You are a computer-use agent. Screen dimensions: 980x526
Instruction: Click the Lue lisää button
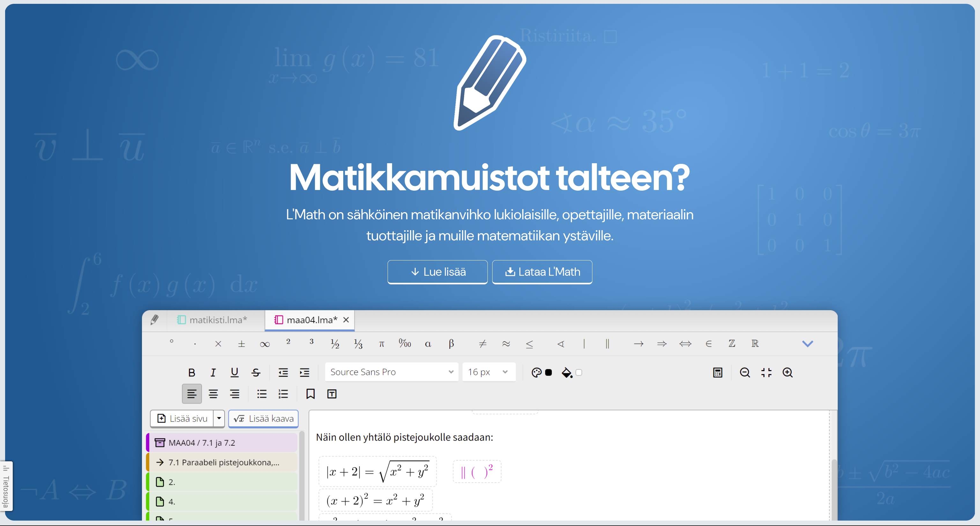[x=437, y=272]
